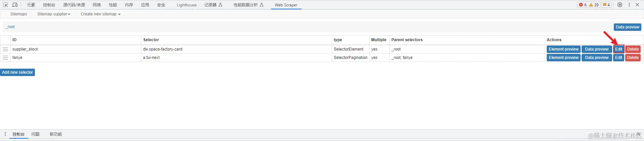644x141 pixels.
Task: Click the Selector column header
Action: click(236, 40)
